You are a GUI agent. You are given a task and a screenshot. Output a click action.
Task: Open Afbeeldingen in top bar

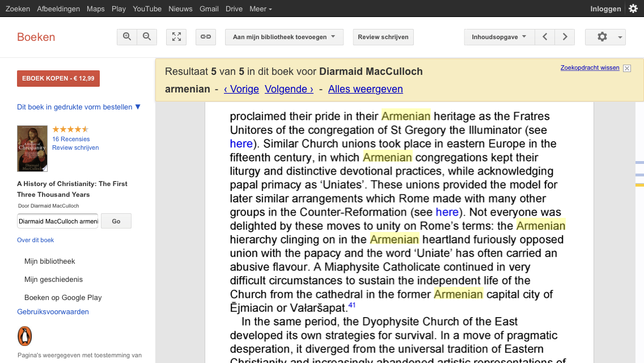coord(58,9)
